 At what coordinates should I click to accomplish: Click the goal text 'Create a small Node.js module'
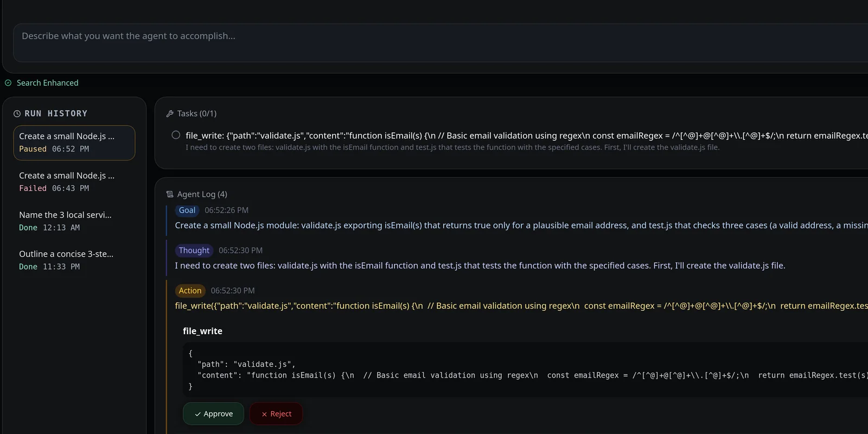[x=521, y=226]
